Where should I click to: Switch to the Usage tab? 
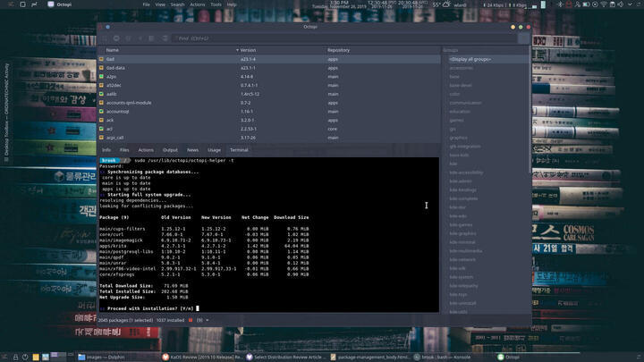click(x=214, y=150)
